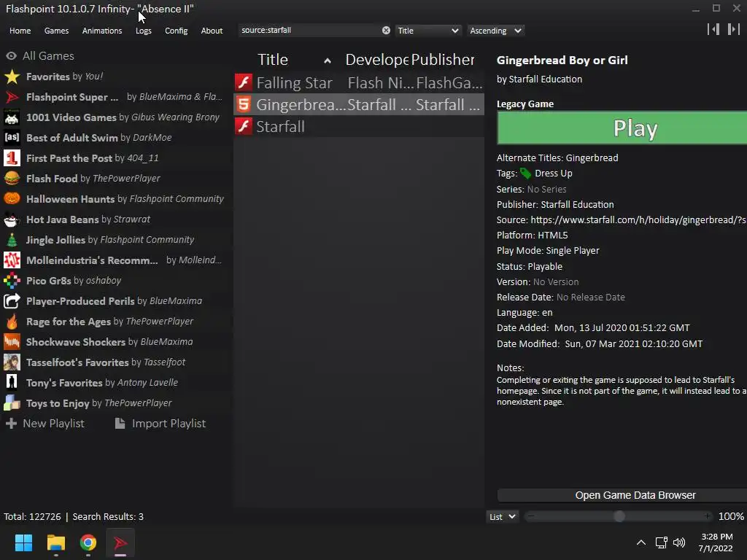Viewport: 747px width, 560px height.
Task: Adjust the zoom scale slider handle
Action: [x=619, y=516]
